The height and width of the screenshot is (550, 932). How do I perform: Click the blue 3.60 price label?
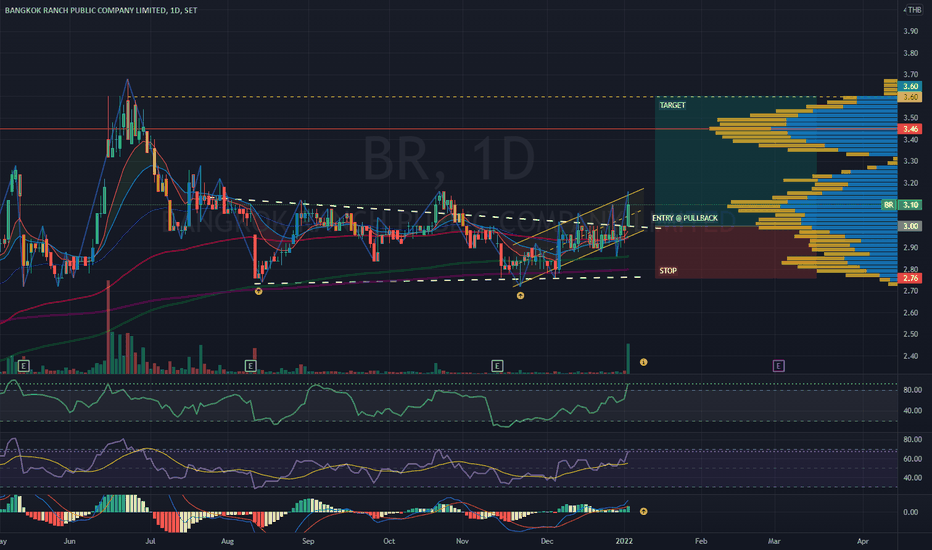910,86
